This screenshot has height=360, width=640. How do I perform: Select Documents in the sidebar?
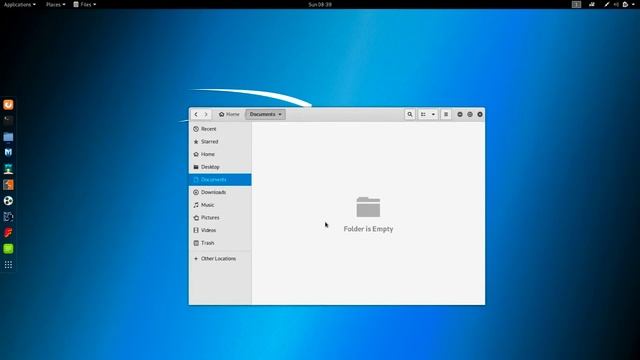pyautogui.click(x=220, y=180)
